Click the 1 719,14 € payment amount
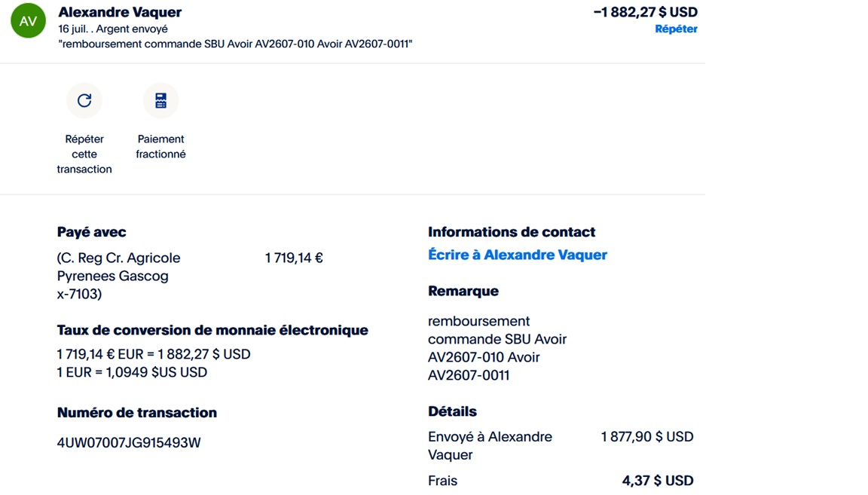 click(294, 258)
